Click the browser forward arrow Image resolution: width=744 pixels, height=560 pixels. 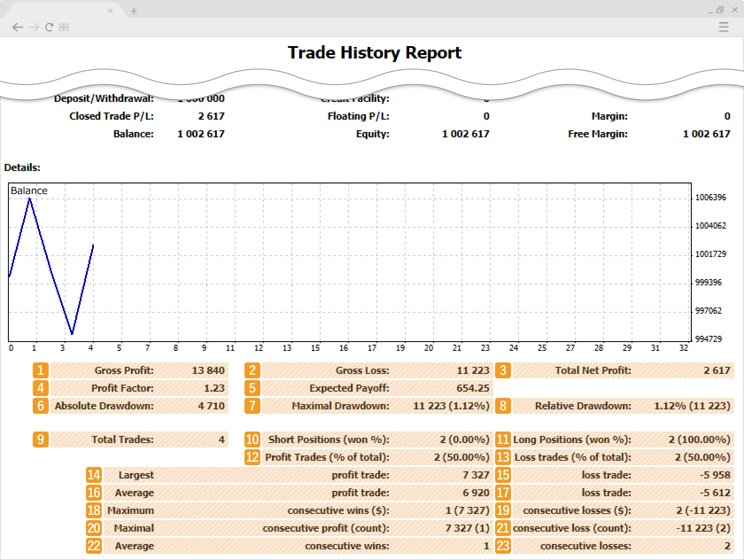click(34, 27)
